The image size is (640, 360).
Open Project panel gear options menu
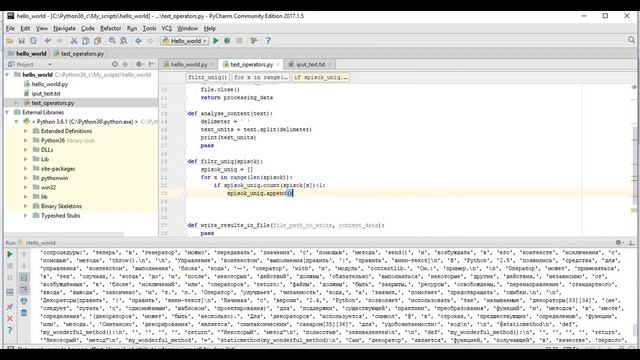[140, 64]
